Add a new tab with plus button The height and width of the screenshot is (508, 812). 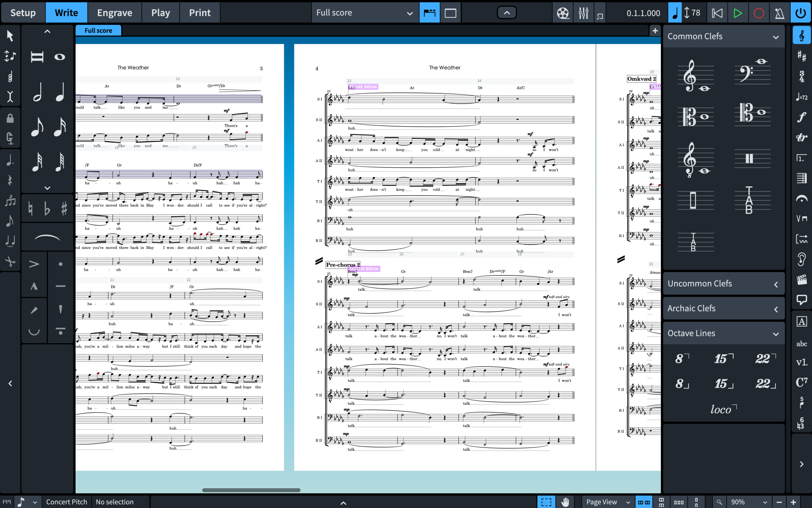tap(654, 31)
